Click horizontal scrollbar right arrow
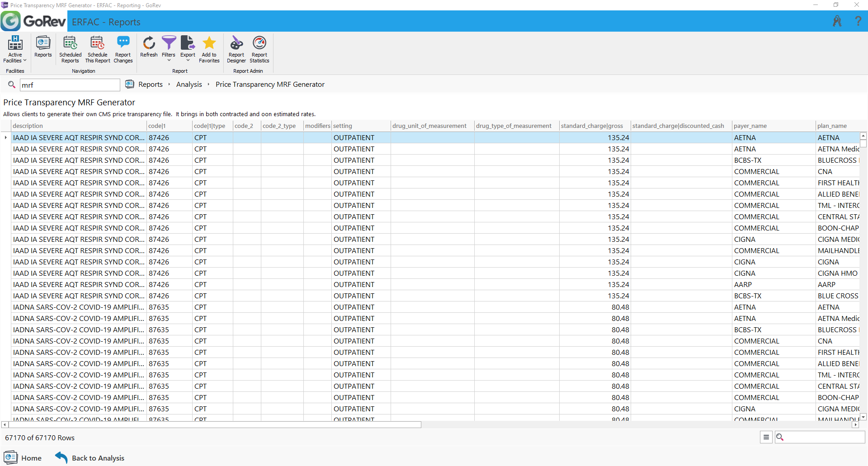This screenshot has height=466, width=868. (x=855, y=425)
